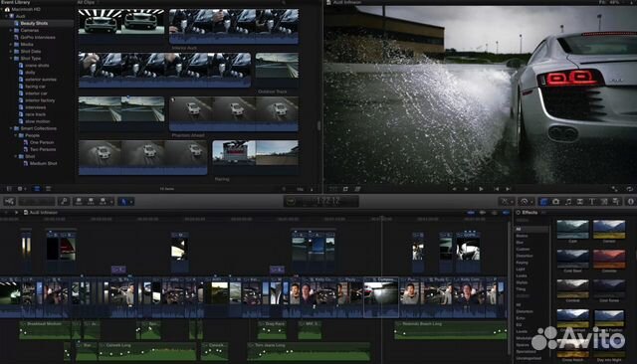Select the slow motion keyword
Screen dimensions: 637x364
pos(38,121)
